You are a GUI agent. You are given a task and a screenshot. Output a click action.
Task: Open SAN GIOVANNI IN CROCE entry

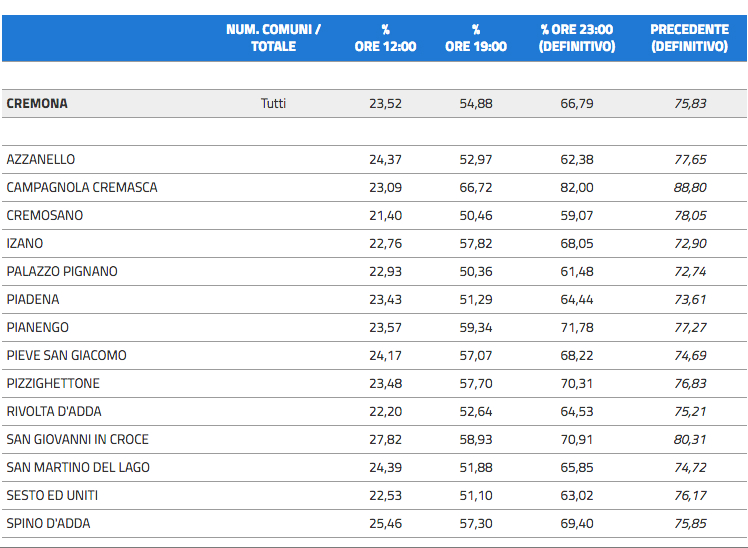76,439
